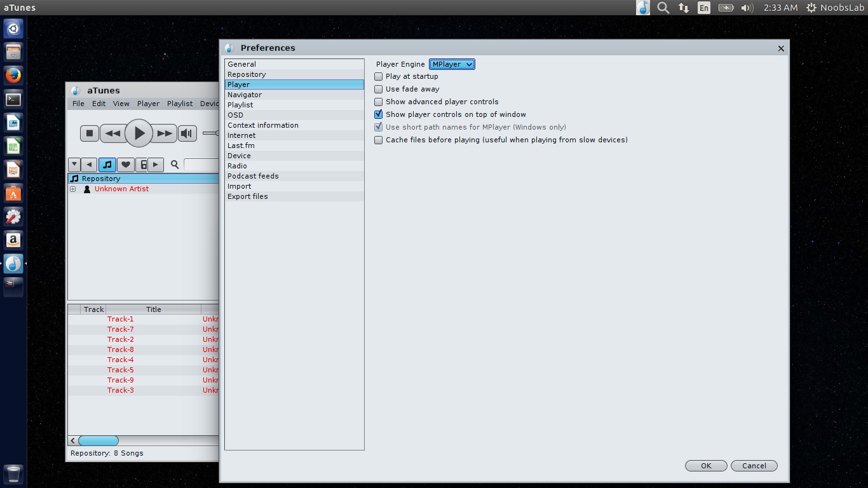Select Unknown Artist in the tree
868x488 pixels.
[x=121, y=189]
